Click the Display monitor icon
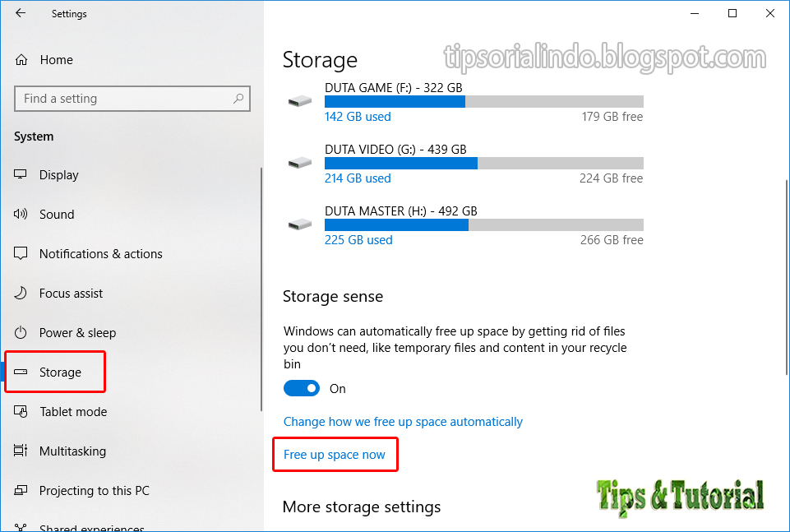This screenshot has width=790, height=532. [21, 174]
